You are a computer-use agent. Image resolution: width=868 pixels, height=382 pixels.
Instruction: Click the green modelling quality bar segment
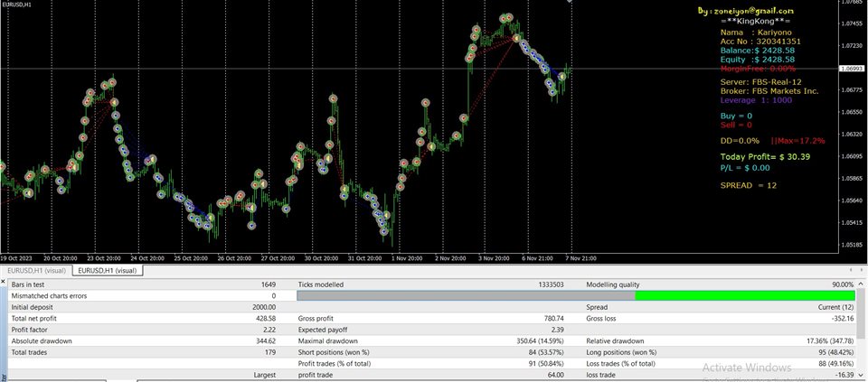click(x=744, y=295)
